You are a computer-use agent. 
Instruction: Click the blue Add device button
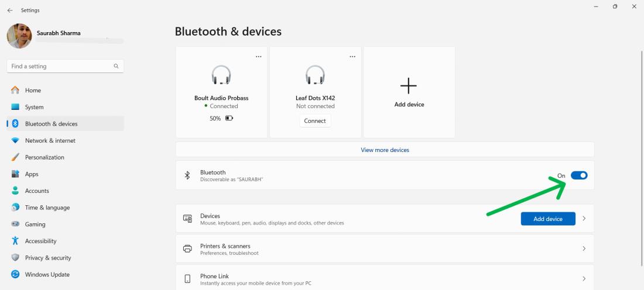[x=547, y=219]
